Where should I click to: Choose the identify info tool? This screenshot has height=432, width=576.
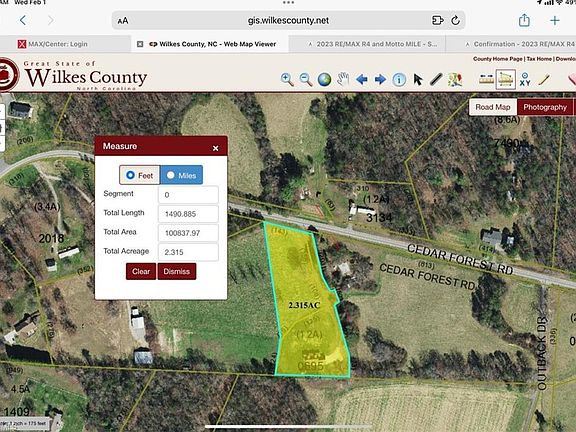pyautogui.click(x=399, y=80)
